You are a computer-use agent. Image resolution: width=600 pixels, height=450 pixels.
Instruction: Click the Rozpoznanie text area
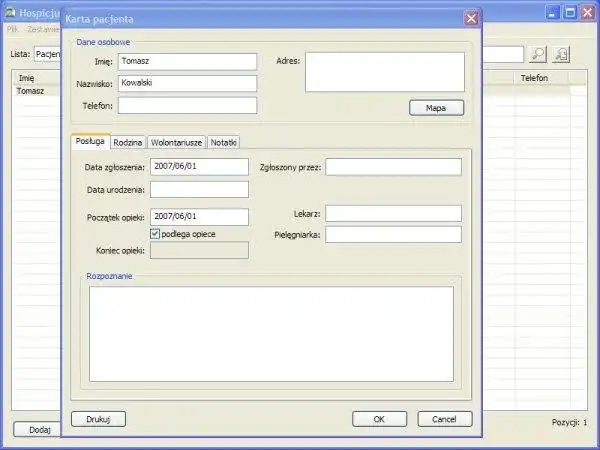tap(271, 334)
